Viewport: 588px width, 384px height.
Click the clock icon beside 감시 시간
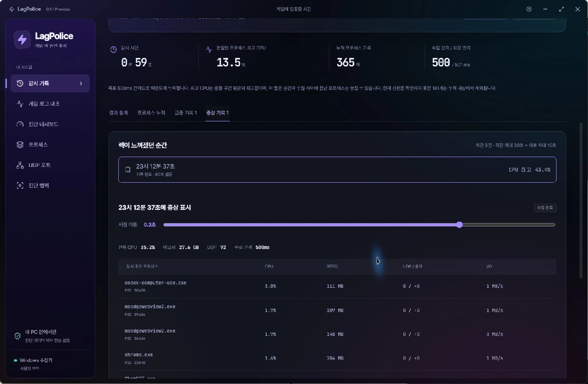[x=114, y=50]
